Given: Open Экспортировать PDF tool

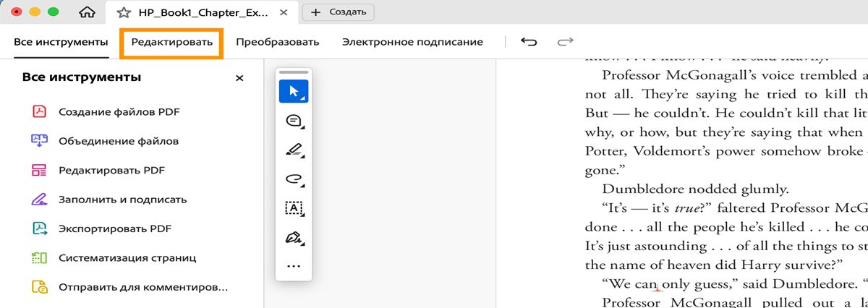Looking at the screenshot, I should tap(115, 228).
